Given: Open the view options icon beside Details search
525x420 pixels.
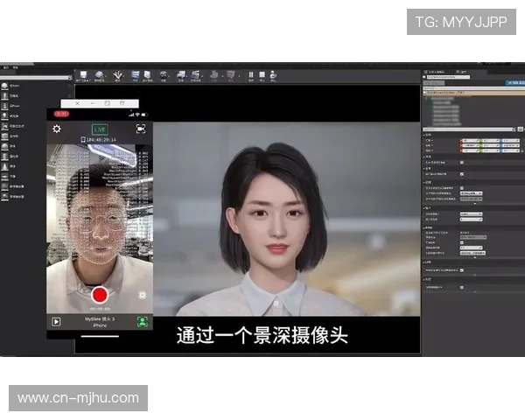Looking at the screenshot, I should [521, 129].
